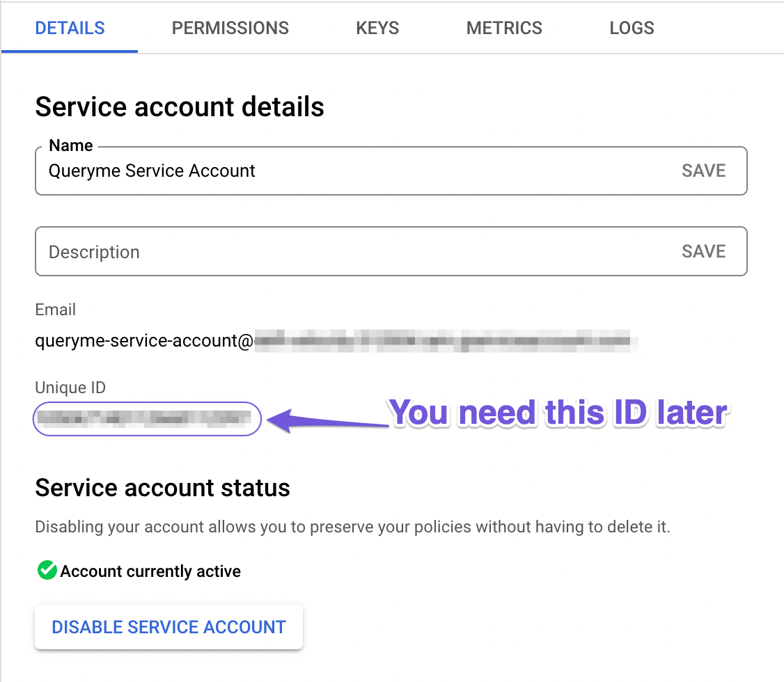784x682 pixels.
Task: Click the blurred Unique ID value
Action: [x=146, y=418]
